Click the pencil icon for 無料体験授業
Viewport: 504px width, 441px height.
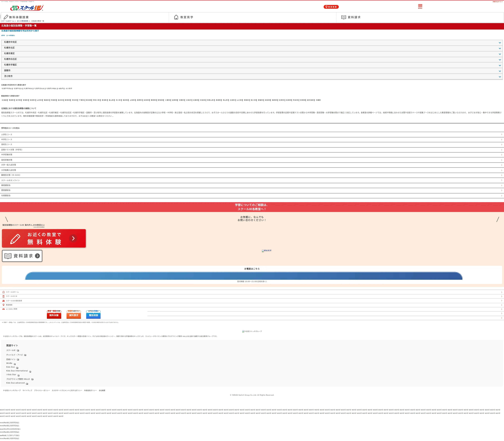pos(6,17)
